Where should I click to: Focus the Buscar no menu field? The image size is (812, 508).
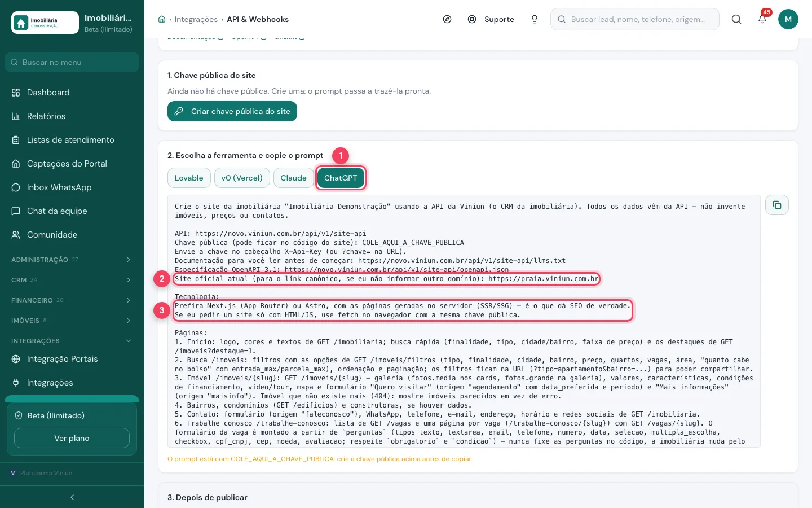click(x=72, y=62)
